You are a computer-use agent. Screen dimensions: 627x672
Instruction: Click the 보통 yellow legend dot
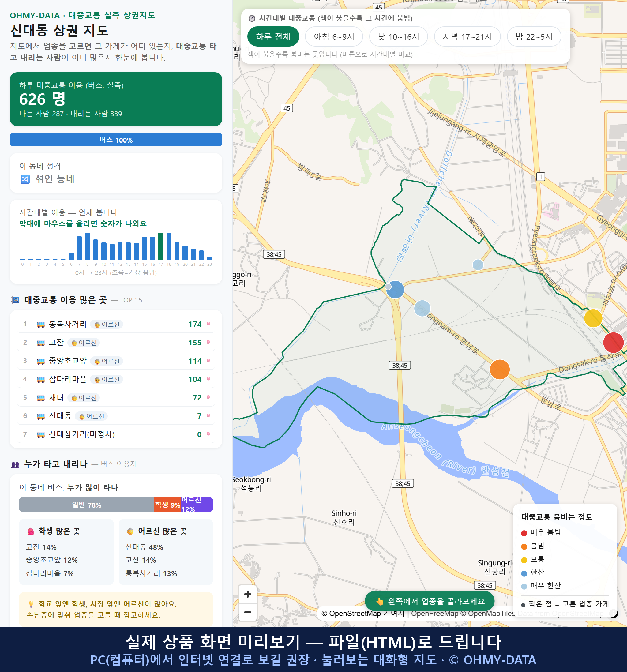tap(524, 560)
